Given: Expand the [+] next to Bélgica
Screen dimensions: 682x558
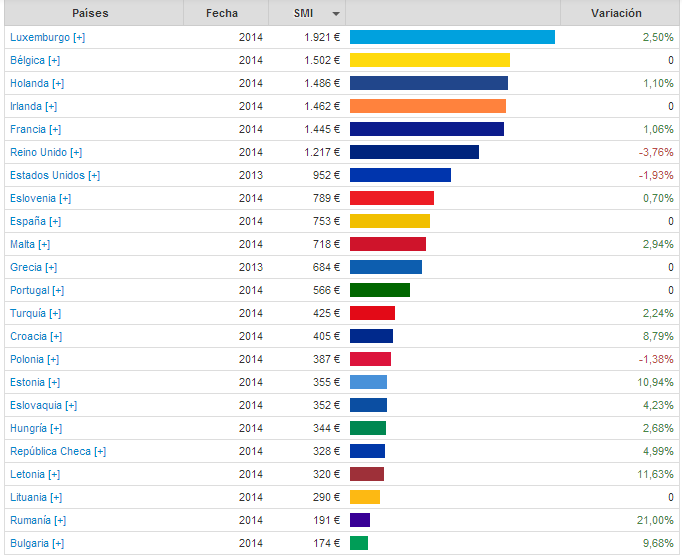Looking at the screenshot, I should (x=54, y=60).
